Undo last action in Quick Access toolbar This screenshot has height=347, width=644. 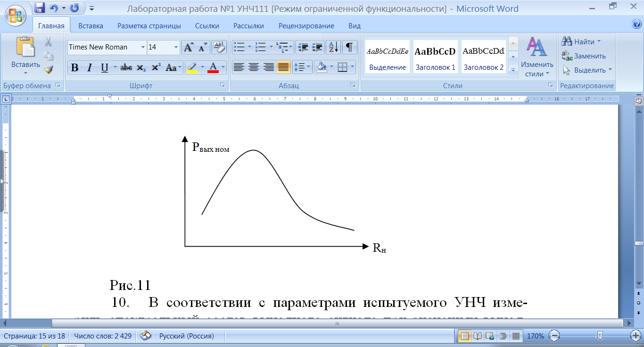pyautogui.click(x=54, y=8)
